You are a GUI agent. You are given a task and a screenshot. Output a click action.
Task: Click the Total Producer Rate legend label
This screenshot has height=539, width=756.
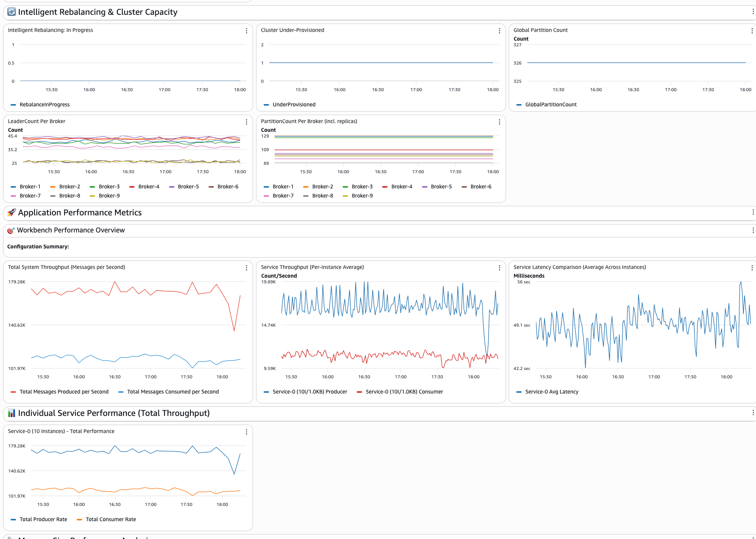tap(43, 519)
